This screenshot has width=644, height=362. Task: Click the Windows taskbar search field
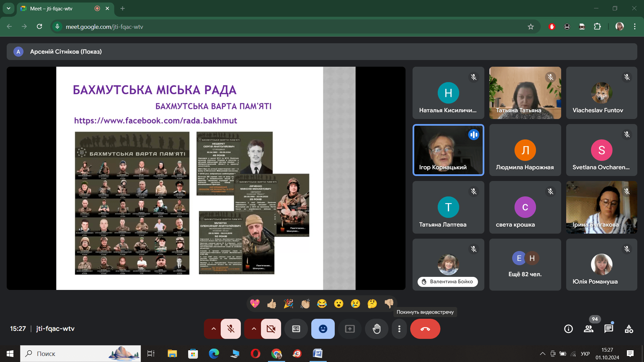80,354
